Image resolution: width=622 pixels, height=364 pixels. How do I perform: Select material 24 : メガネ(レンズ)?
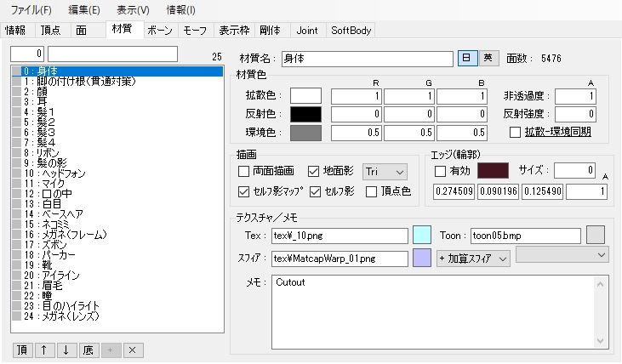(117, 316)
